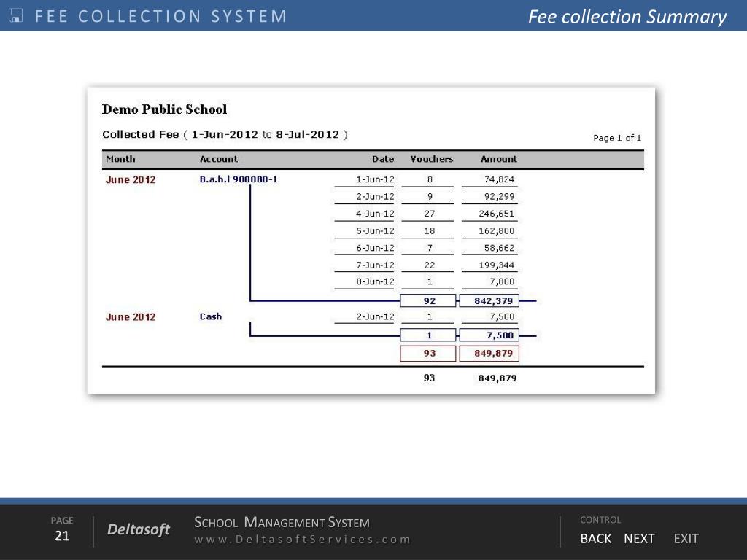Click the floppy disk save icon
Viewport: 747px width, 560px height.
[16, 16]
